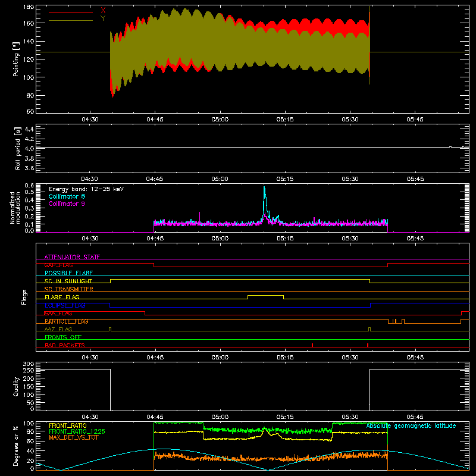
Task: Click the FLARE_FLAG label
Action: point(62,297)
